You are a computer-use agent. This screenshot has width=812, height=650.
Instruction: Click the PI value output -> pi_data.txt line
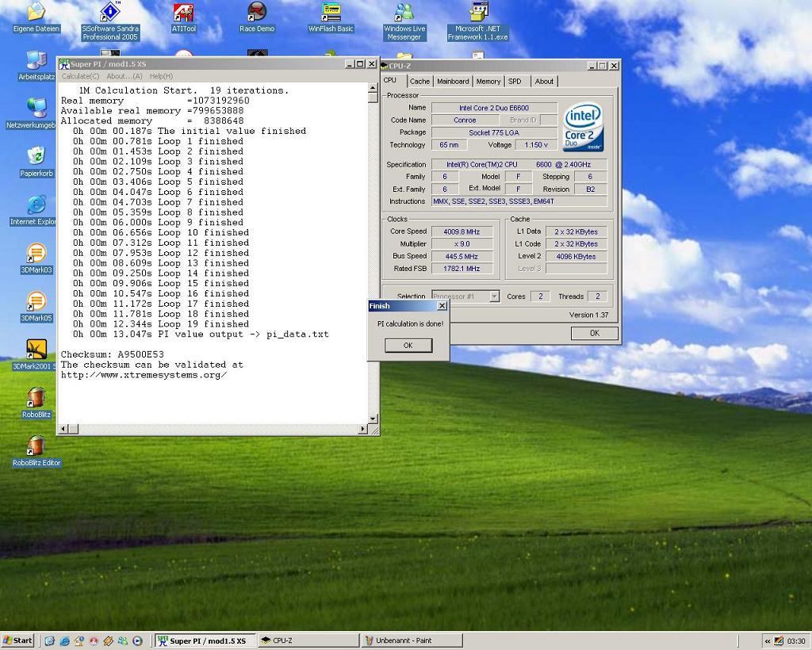(x=201, y=335)
